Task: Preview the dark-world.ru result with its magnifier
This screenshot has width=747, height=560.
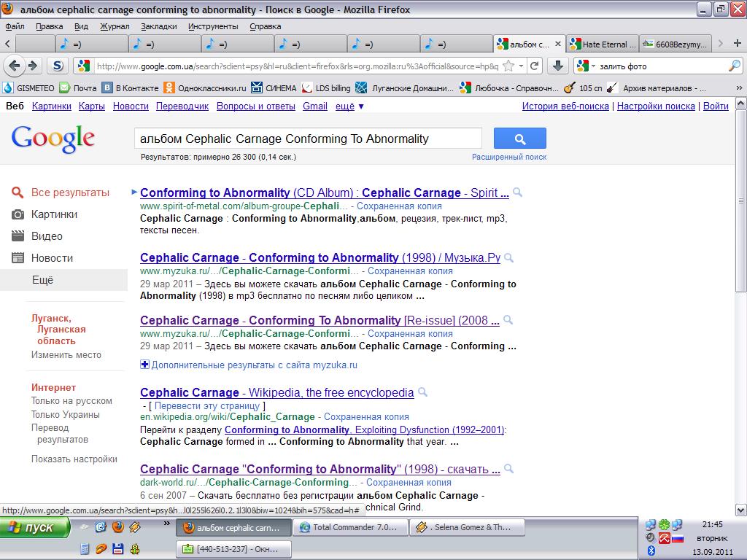Action: (x=508, y=469)
